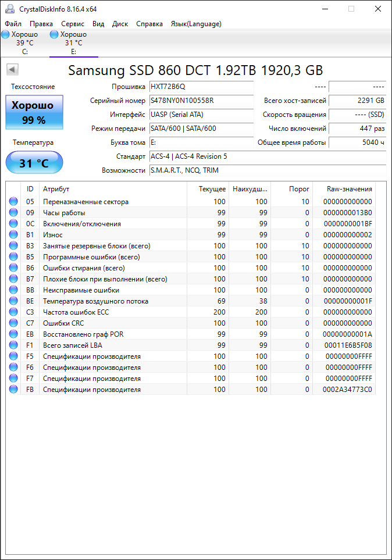
Task: Click the Хорошо 99 % health status button
Action: click(34, 112)
